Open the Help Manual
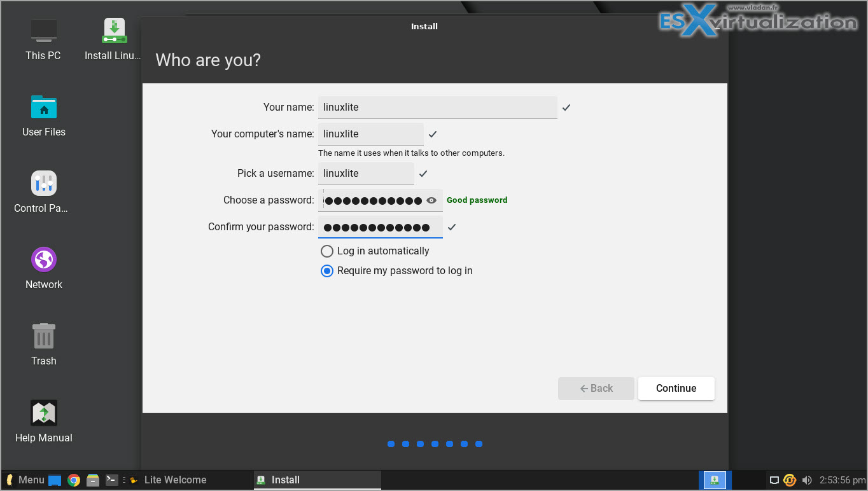The width and height of the screenshot is (868, 491). click(43, 420)
